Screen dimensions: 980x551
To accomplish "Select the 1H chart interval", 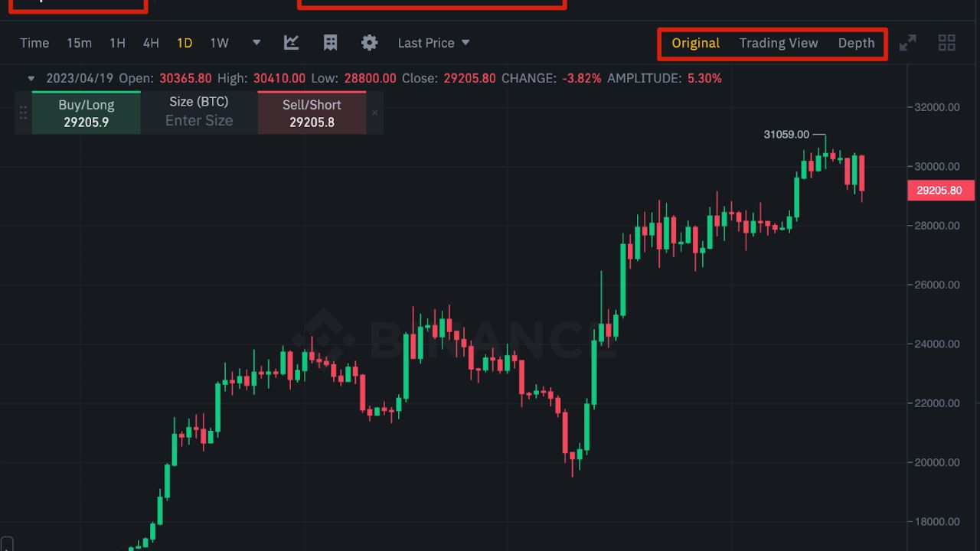I will click(116, 43).
